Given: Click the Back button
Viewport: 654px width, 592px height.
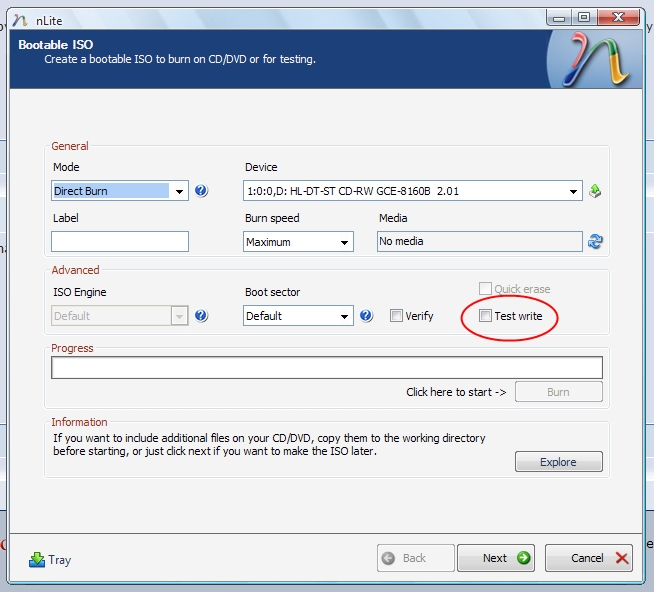Looking at the screenshot, I should pyautogui.click(x=415, y=558).
